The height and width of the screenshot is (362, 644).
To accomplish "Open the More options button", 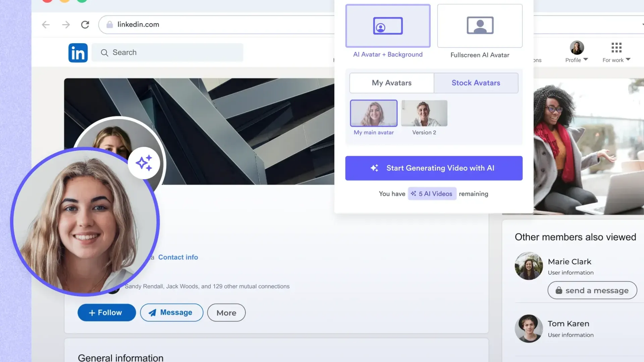I will click(226, 313).
